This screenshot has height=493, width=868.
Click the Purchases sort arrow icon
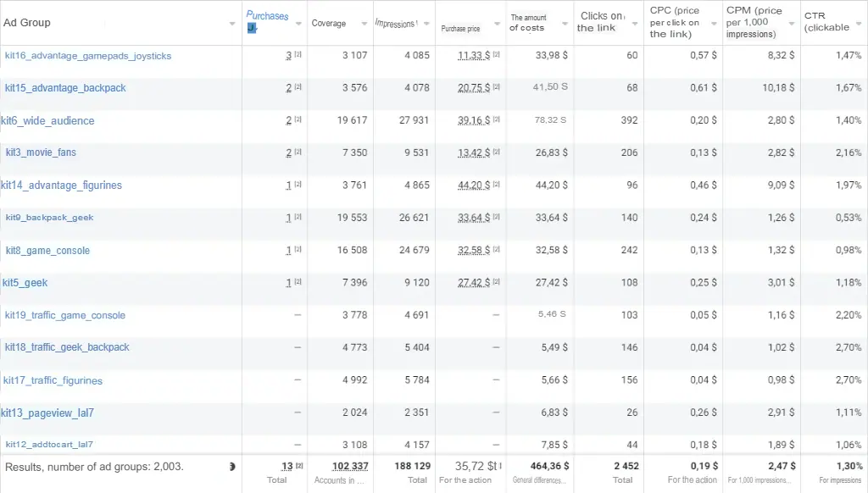pos(252,28)
